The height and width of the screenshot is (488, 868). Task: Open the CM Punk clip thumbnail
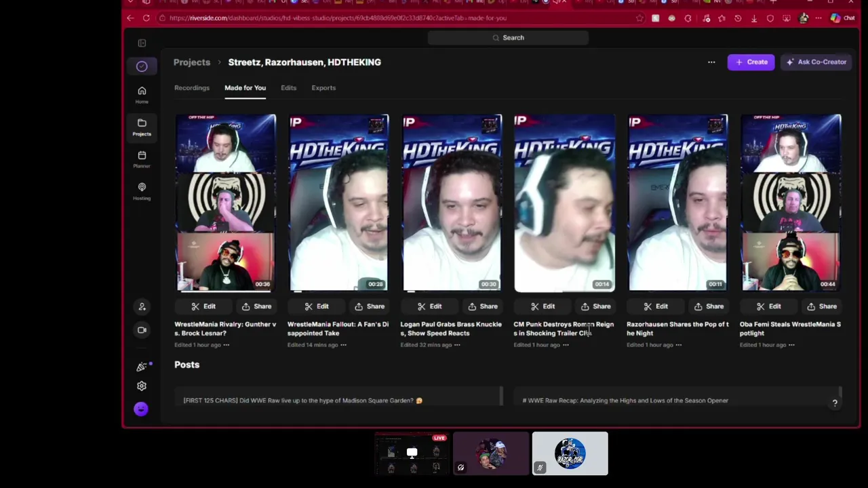(565, 203)
